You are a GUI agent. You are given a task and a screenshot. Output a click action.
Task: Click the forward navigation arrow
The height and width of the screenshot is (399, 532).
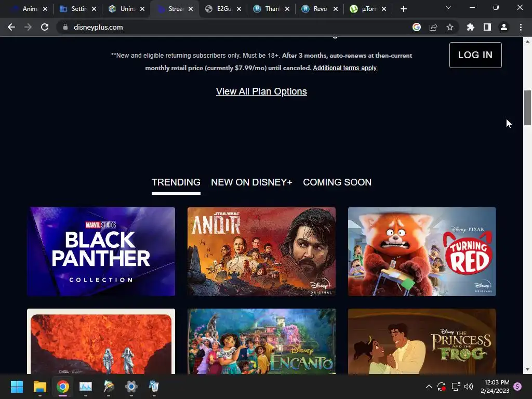tap(28, 27)
